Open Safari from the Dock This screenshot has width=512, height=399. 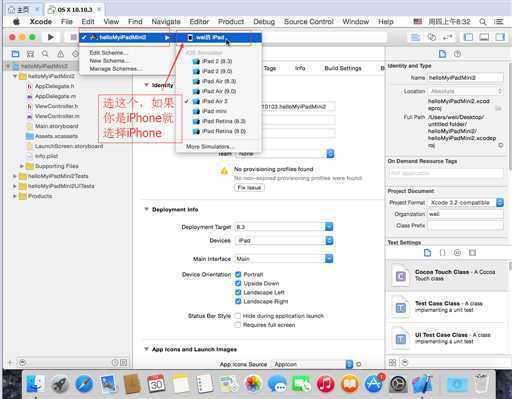point(84,384)
